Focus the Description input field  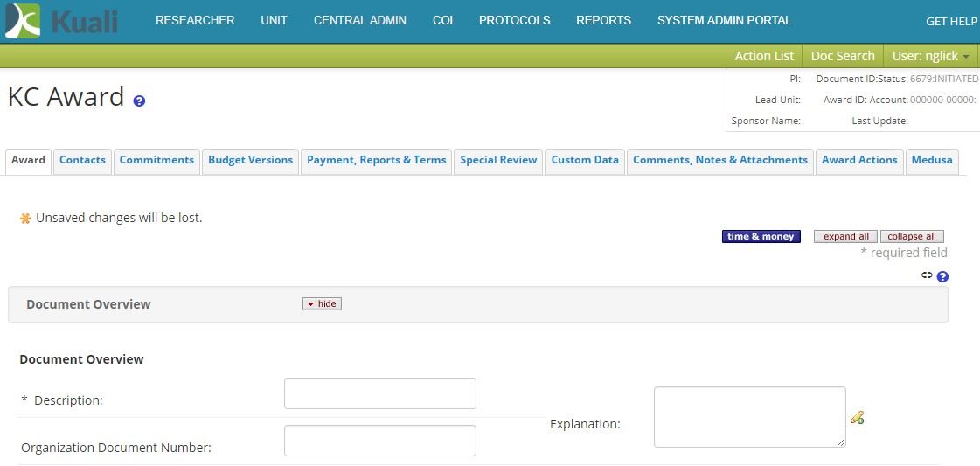[x=379, y=393]
